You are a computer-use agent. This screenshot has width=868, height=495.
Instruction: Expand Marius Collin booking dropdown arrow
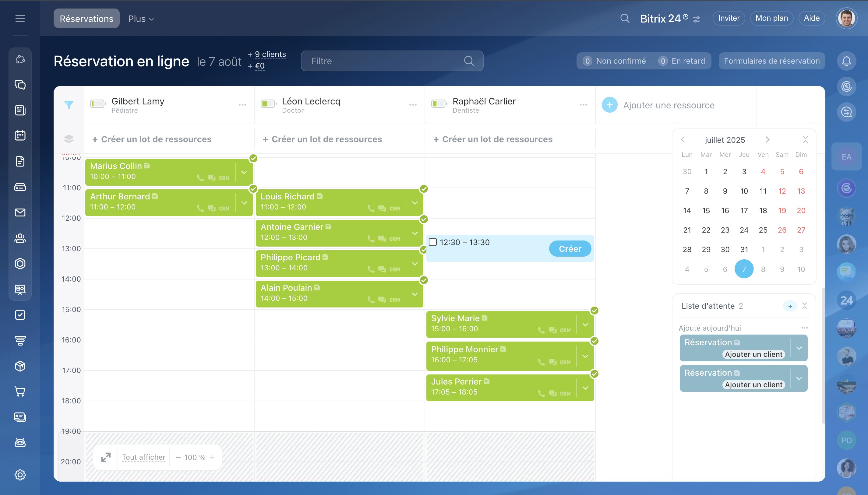pyautogui.click(x=244, y=172)
